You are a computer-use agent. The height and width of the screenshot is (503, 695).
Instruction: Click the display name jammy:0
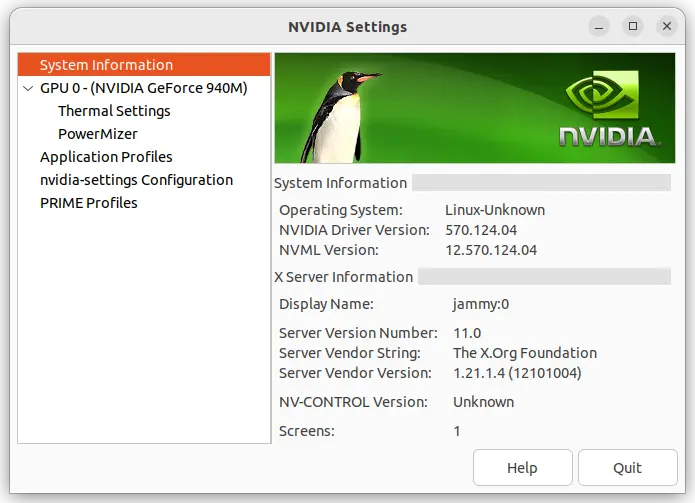pyautogui.click(x=481, y=304)
